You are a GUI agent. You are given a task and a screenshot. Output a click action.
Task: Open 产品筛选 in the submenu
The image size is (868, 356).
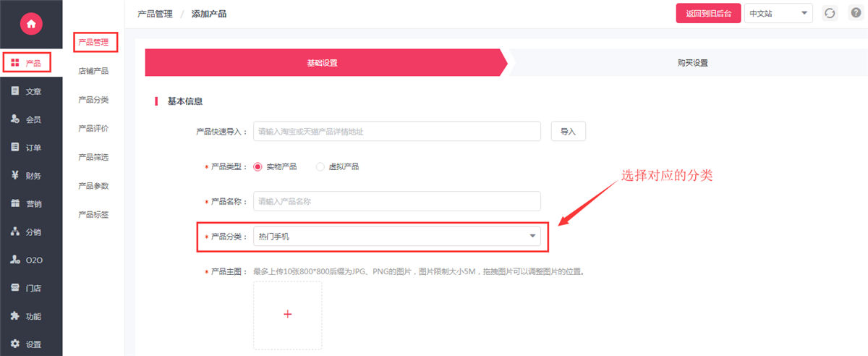point(93,157)
